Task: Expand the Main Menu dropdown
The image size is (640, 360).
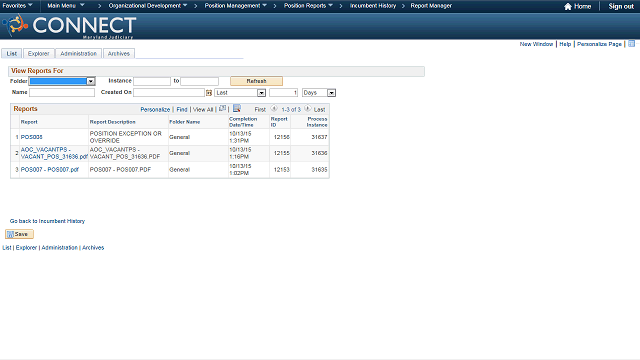Action: click(x=66, y=6)
